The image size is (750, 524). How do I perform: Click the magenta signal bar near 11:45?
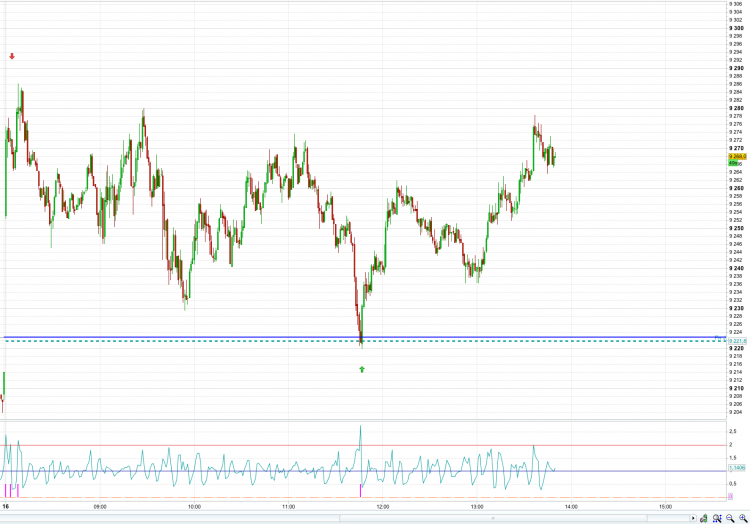point(360,491)
